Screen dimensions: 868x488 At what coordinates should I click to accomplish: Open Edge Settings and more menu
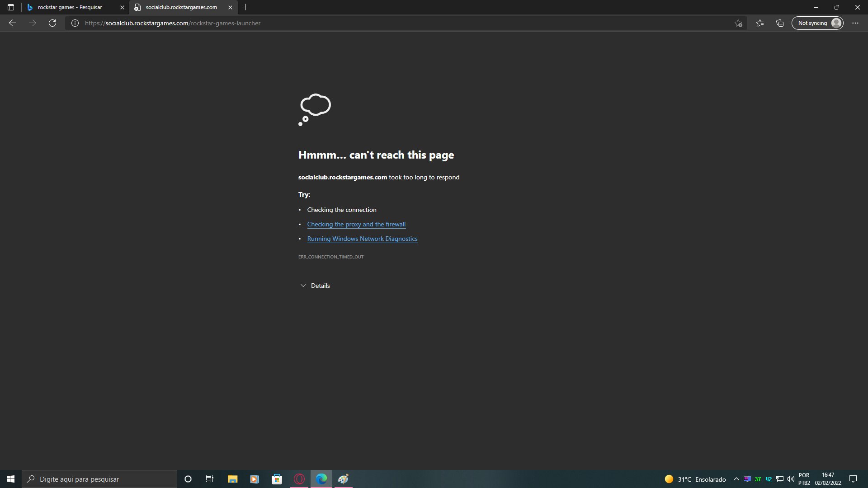click(855, 23)
